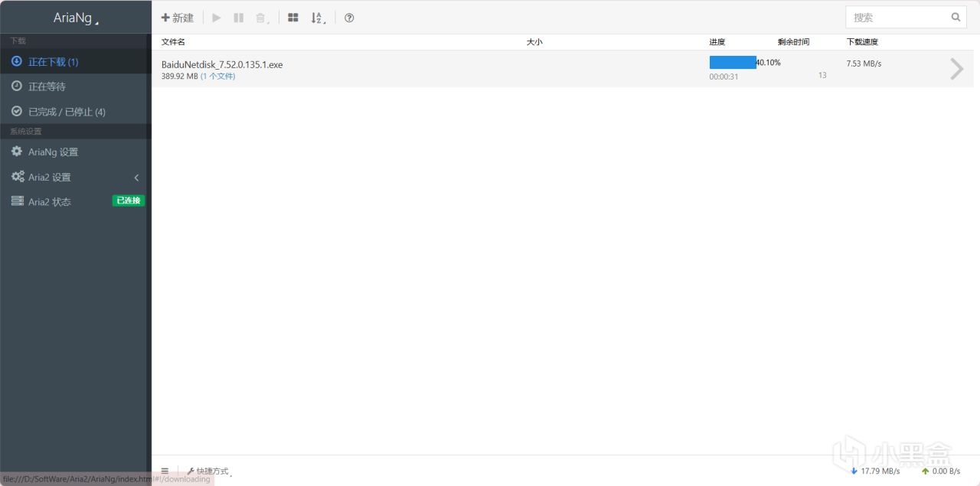Select BaiduNetdisk_7.52.0.135.1.exe task row
Image resolution: width=980 pixels, height=486 pixels.
(x=562, y=69)
